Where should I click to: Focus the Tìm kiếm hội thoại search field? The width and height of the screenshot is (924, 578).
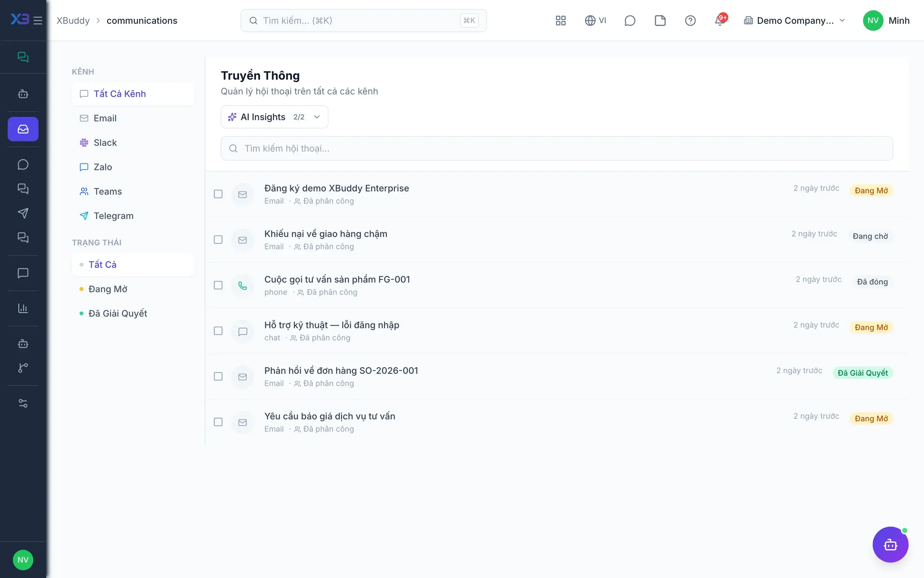557,148
